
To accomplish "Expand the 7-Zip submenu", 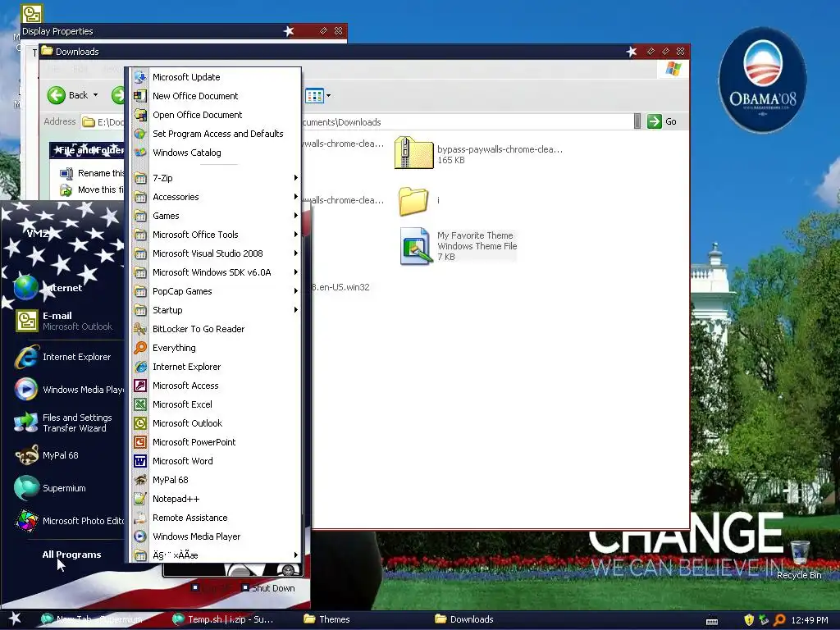I will pos(216,178).
